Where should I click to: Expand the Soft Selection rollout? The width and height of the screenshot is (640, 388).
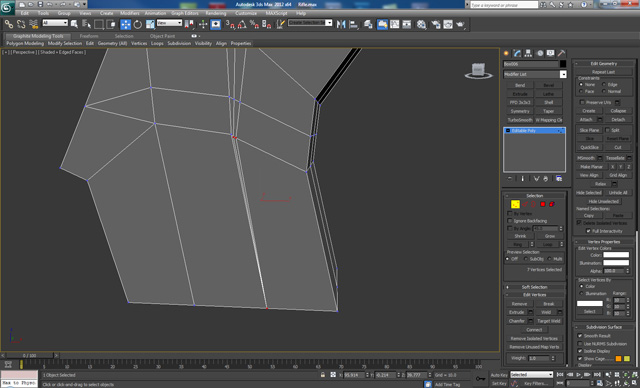click(x=534, y=287)
